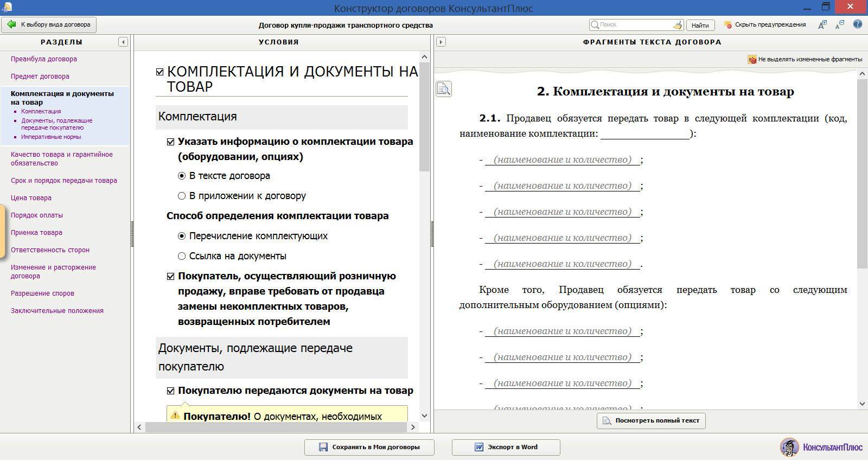Click the floppy disk save icon
The width and height of the screenshot is (868, 460).
[323, 447]
